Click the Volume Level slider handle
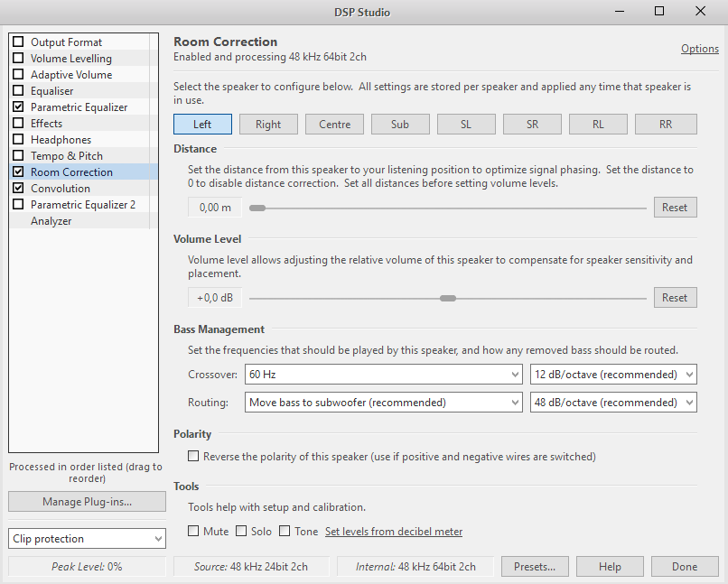 tap(448, 298)
